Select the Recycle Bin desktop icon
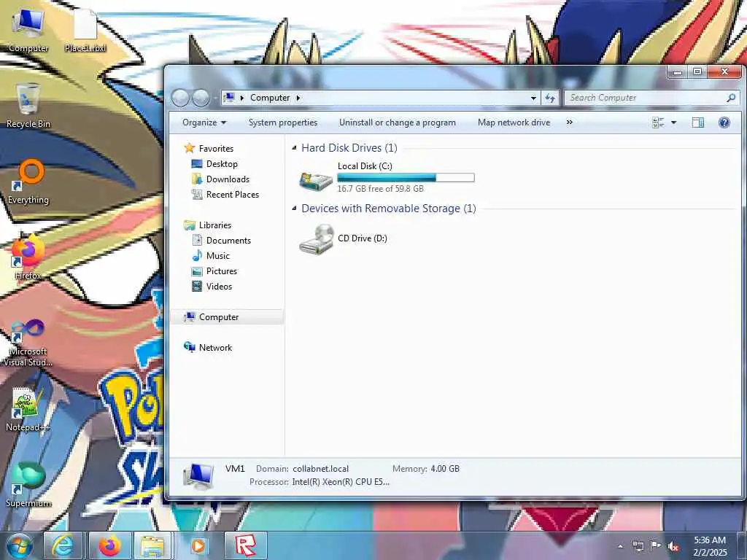747x560 pixels. (28, 106)
